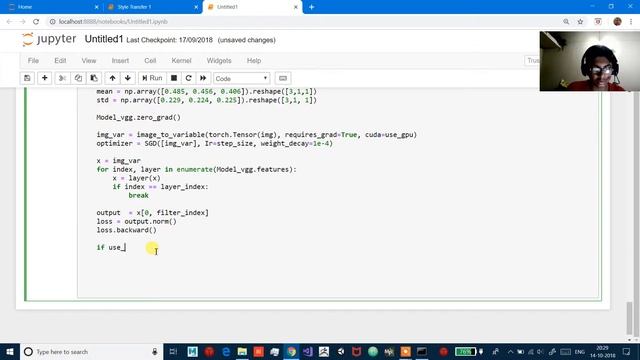The width and height of the screenshot is (640, 360).
Task: Open the Widgets menu
Action: 219,60
